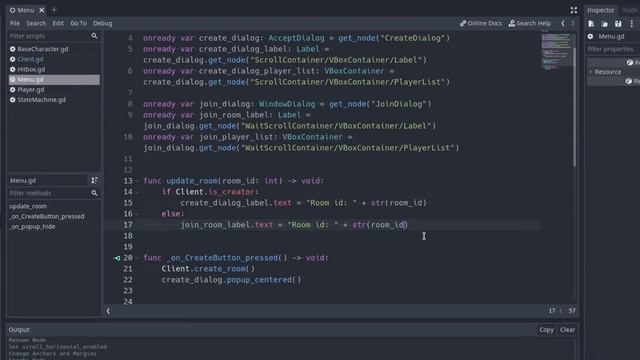Open the File menu
Viewport: 640px width, 360px height.
(x=15, y=23)
